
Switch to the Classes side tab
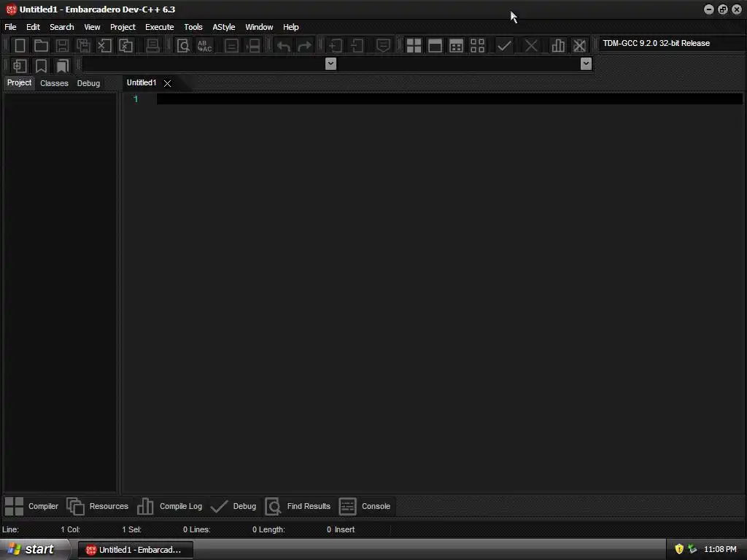[x=54, y=83]
